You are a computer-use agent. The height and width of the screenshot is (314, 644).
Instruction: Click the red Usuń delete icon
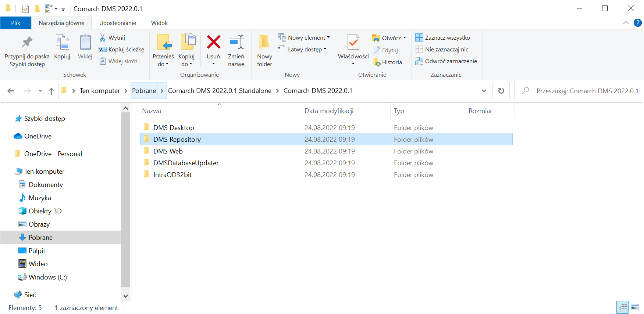[x=213, y=43]
